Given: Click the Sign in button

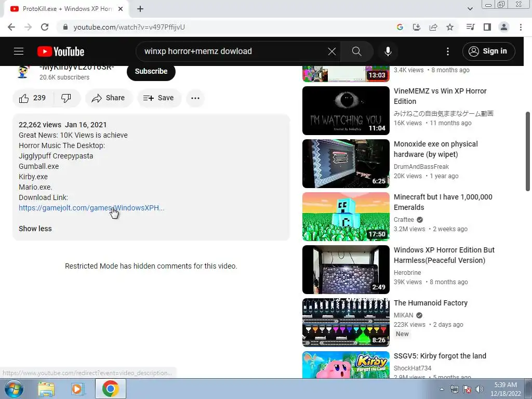Looking at the screenshot, I should (x=488, y=51).
